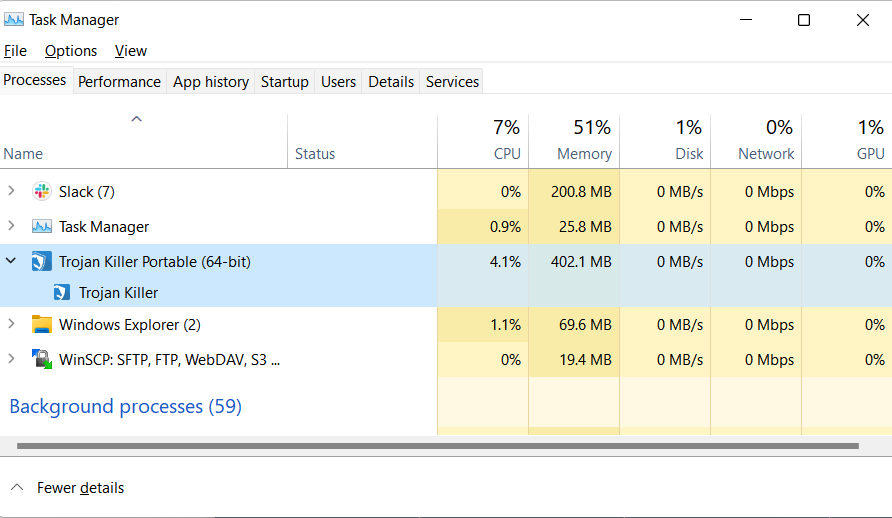Viewport: 892px width, 518px height.
Task: Open the Options menu
Action: (71, 51)
